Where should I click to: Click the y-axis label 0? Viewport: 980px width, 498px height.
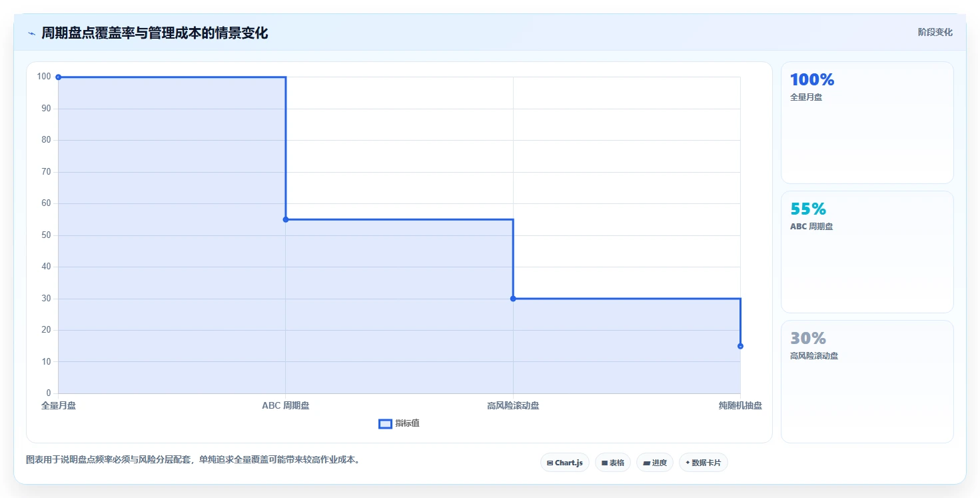click(49, 393)
